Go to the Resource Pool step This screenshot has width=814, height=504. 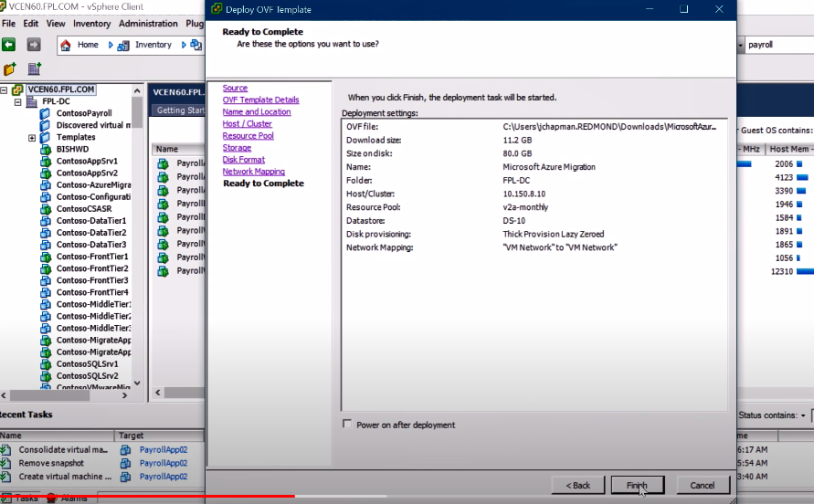248,135
